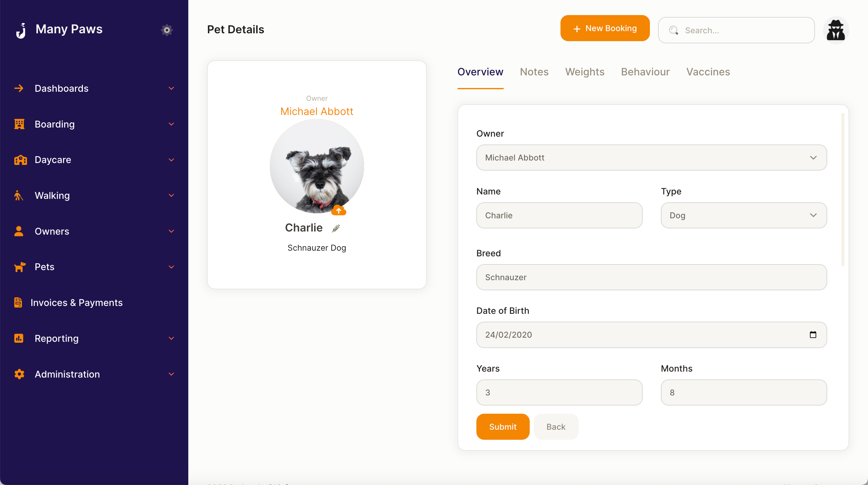868x485 pixels.
Task: Select the Administration gear icon
Action: 19,374
